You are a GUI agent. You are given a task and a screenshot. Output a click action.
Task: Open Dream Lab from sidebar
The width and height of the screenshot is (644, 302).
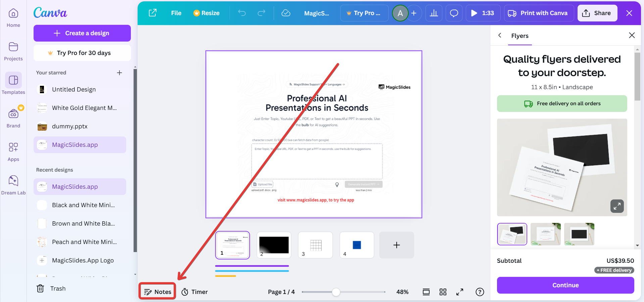coord(13,185)
